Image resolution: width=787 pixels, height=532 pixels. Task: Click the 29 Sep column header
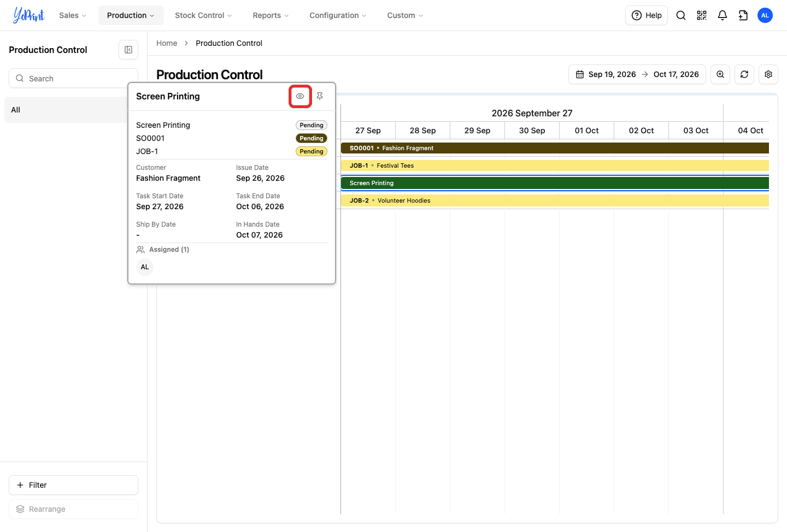[x=477, y=131]
